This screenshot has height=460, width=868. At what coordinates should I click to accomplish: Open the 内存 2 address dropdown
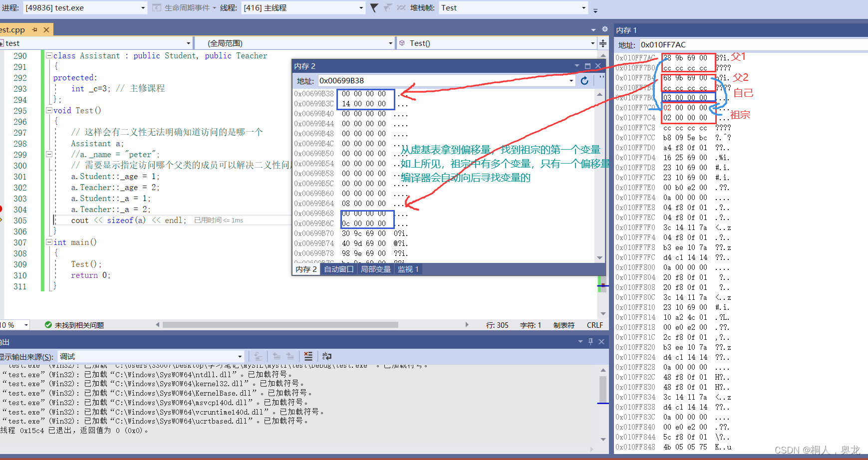point(572,81)
